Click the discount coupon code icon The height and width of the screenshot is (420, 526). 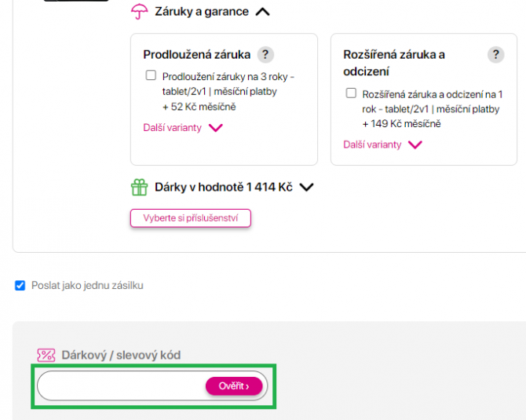(46, 355)
